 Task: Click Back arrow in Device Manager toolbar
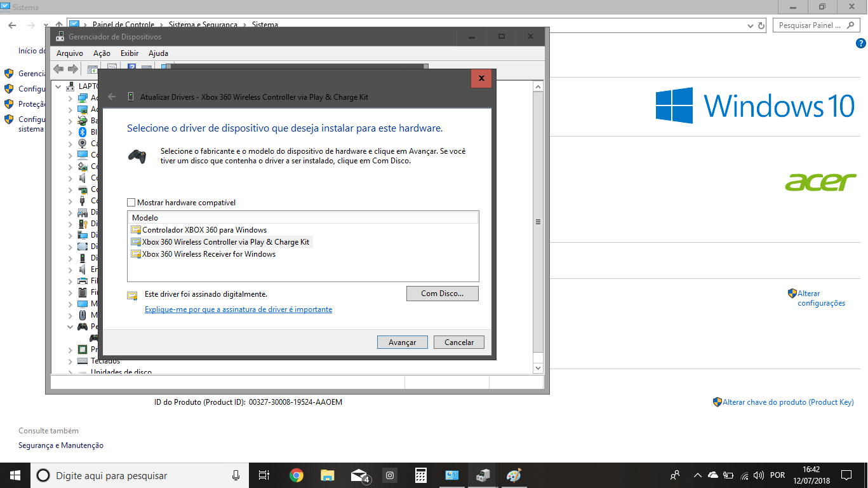tap(58, 69)
